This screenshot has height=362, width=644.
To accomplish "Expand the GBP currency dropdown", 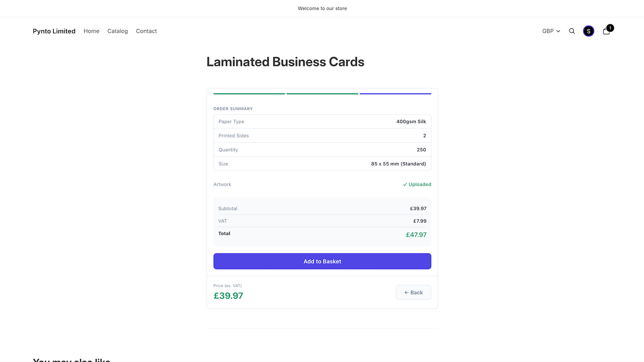I will 551,31.
